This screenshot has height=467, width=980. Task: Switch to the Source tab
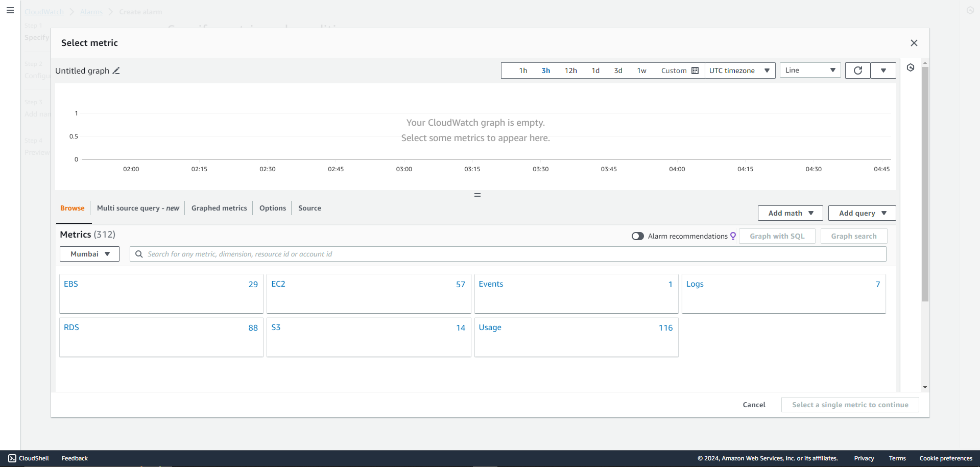[x=309, y=208]
